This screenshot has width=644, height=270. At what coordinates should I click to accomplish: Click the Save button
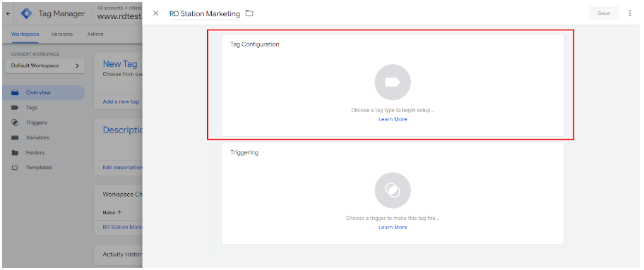pos(603,13)
